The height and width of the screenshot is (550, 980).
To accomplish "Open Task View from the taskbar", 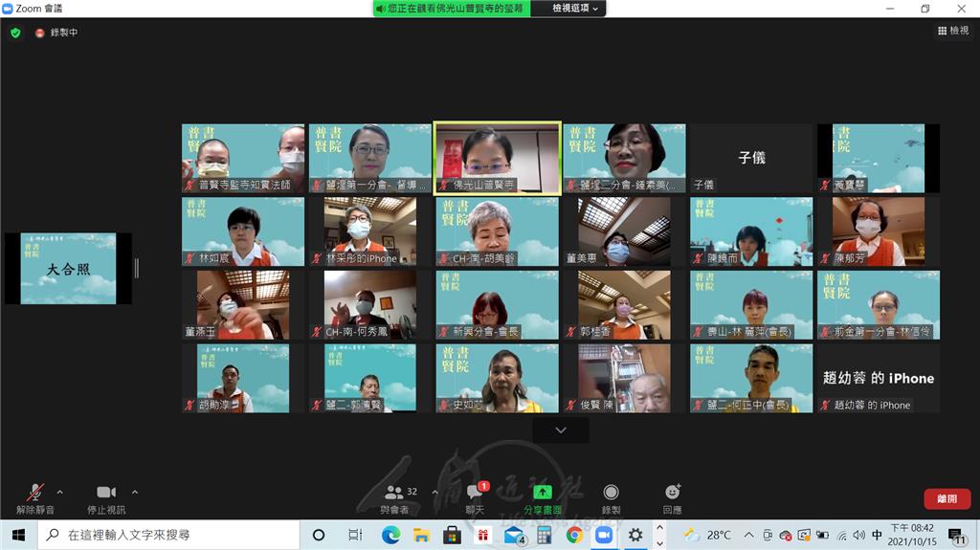I will 355,535.
